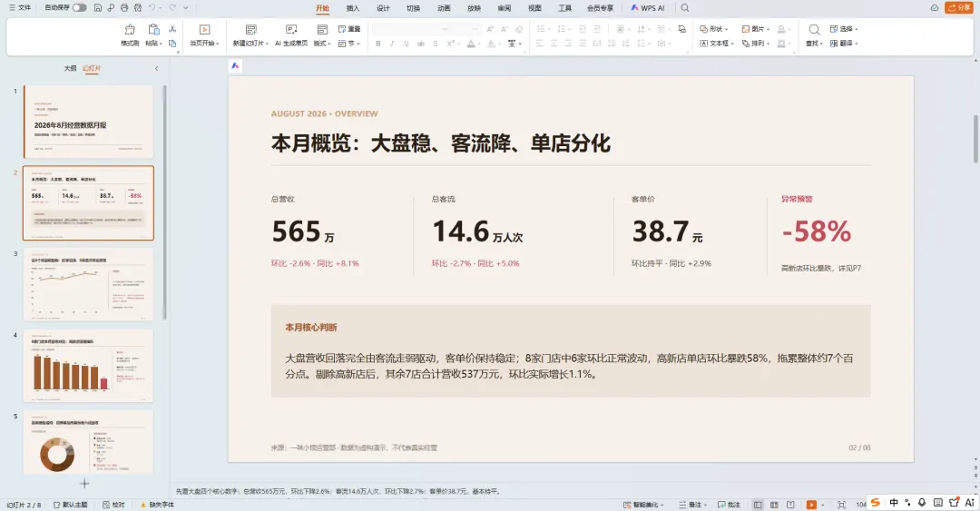Toggle text shadow S button

pyautogui.click(x=435, y=44)
